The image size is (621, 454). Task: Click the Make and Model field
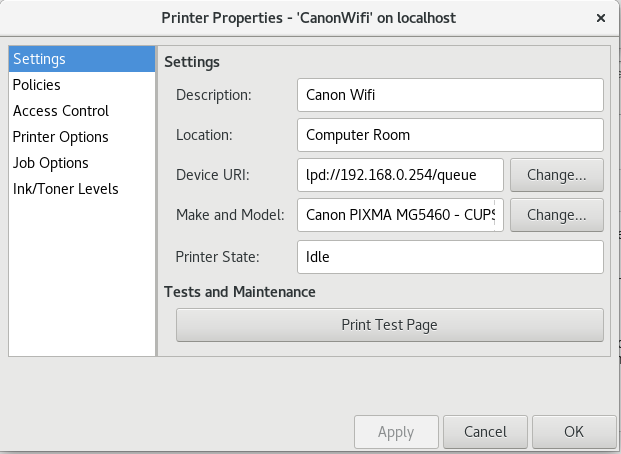400,215
